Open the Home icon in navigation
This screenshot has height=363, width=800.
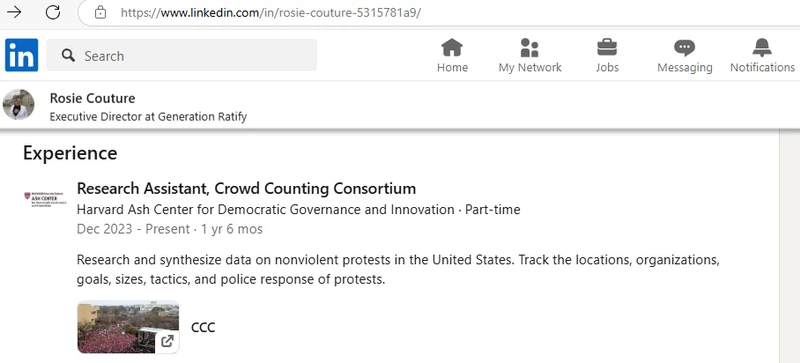click(x=452, y=48)
